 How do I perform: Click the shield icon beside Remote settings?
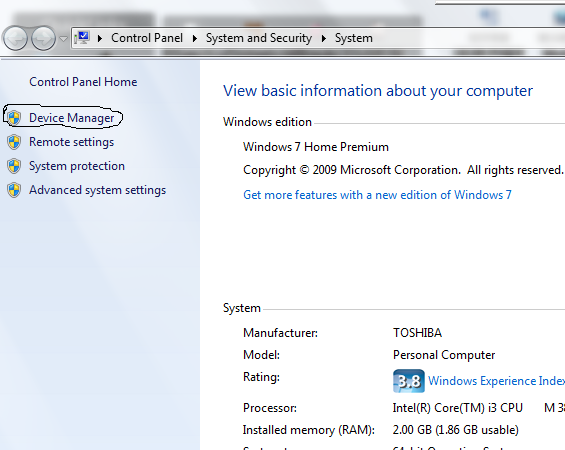coord(14,142)
